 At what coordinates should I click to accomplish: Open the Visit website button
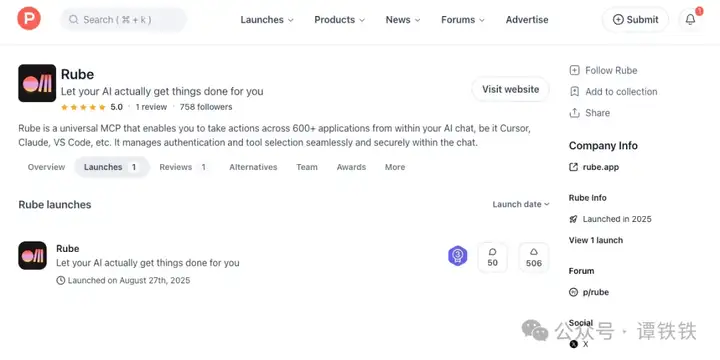[x=510, y=89]
